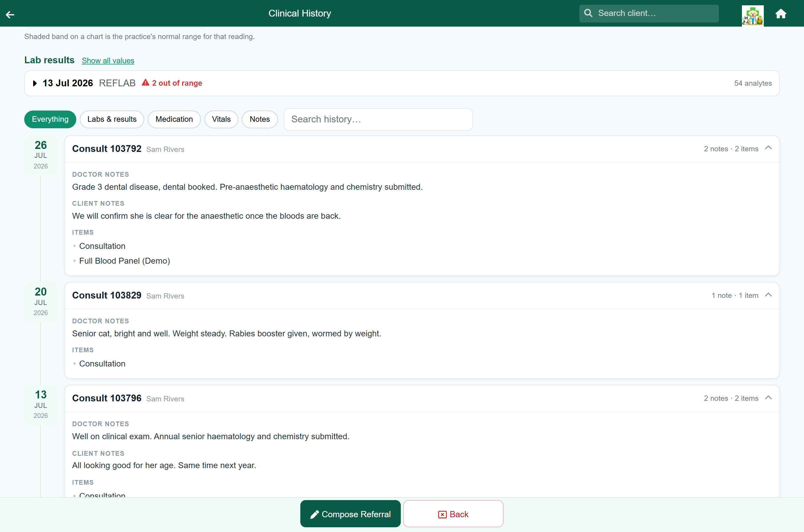This screenshot has width=804, height=532.
Task: Open Consult 103796 title
Action: coord(107,398)
